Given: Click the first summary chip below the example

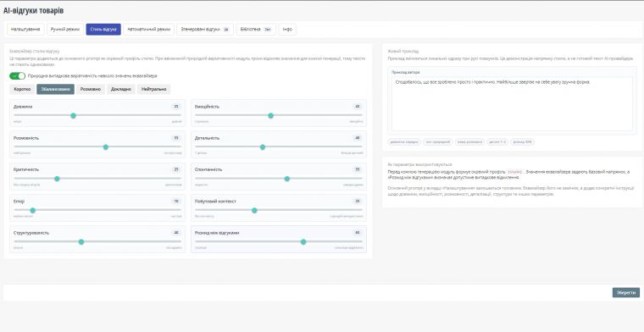Looking at the screenshot, I should [404, 142].
